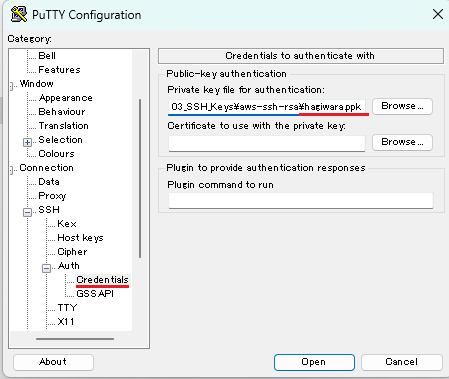
Task: Select Selection in the category tree
Action: tap(60, 140)
